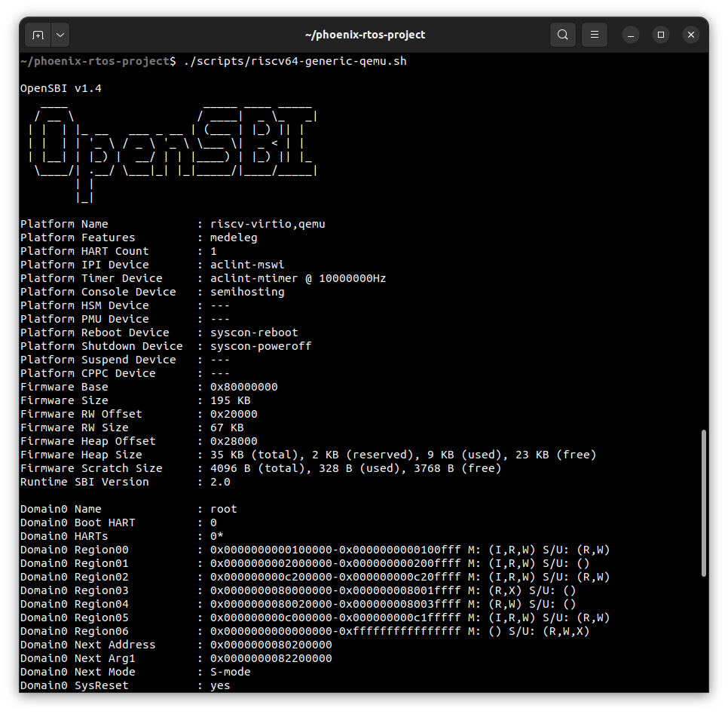This screenshot has width=728, height=714.
Task: Click the Firmware Base value 0x80000000
Action: pos(243,387)
